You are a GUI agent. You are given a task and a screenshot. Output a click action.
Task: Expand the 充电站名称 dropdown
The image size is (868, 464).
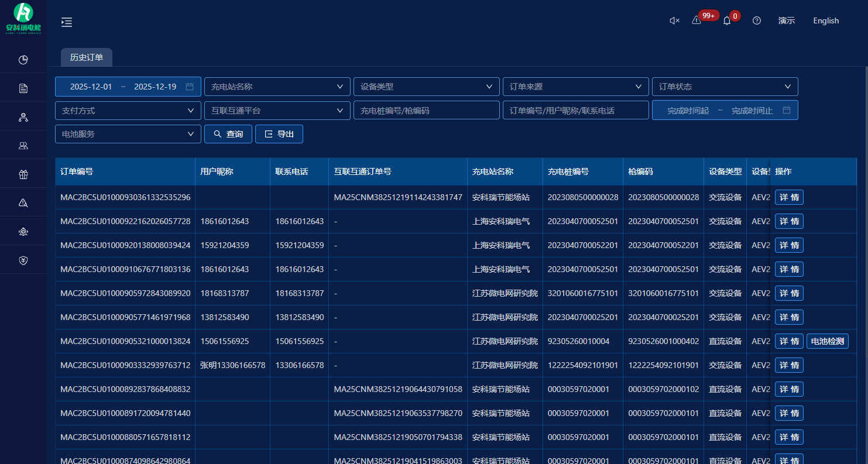[277, 87]
